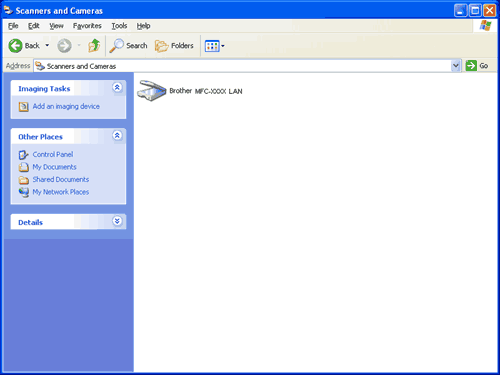Expand the Address bar dropdown
The width and height of the screenshot is (500, 375).
pyautogui.click(x=456, y=66)
